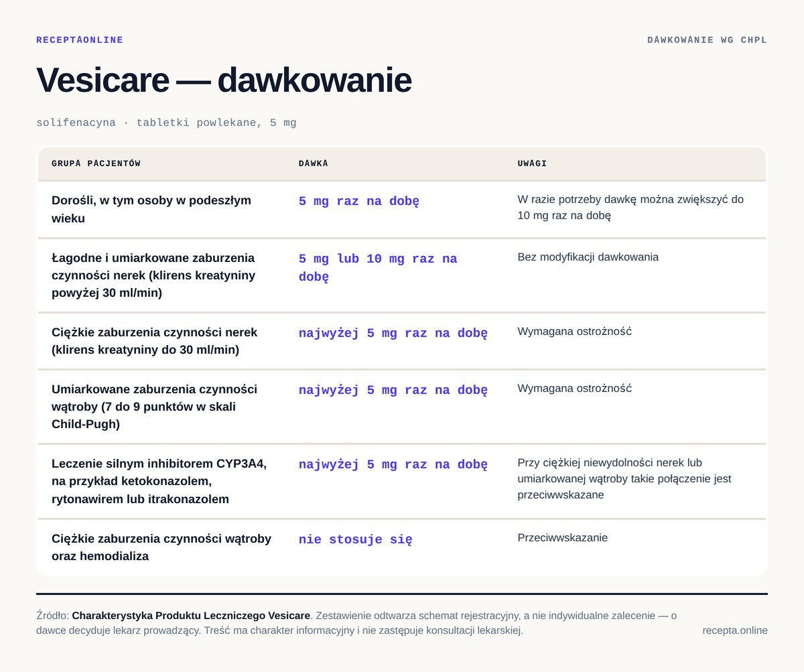
Task: Click the disclaimer text in footer
Action: tap(356, 623)
